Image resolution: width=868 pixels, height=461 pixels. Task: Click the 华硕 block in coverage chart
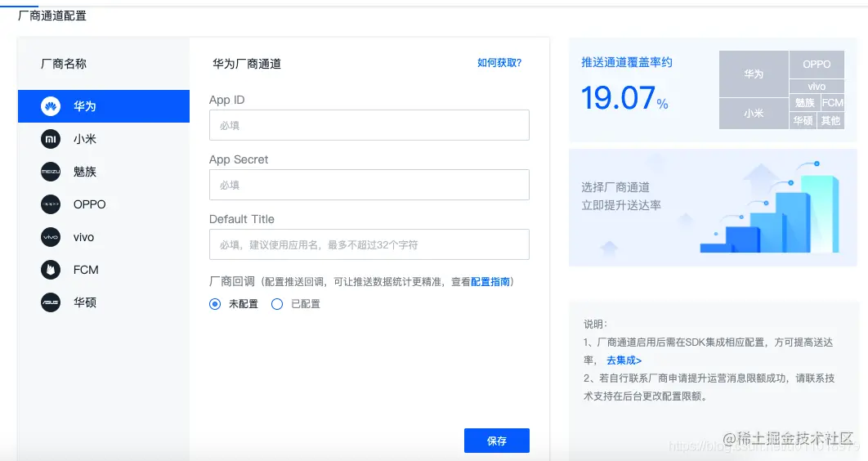(x=803, y=121)
